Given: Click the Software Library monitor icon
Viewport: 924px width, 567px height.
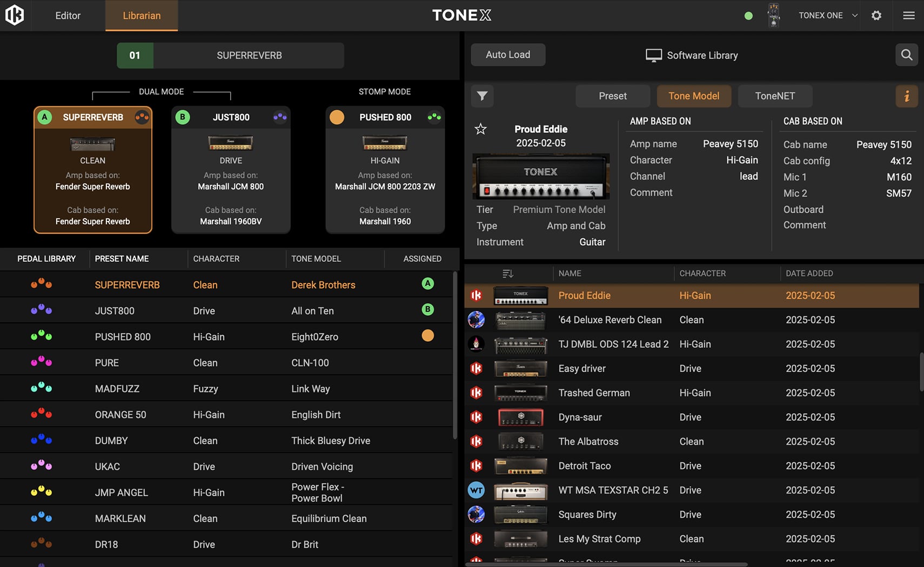Looking at the screenshot, I should 654,55.
